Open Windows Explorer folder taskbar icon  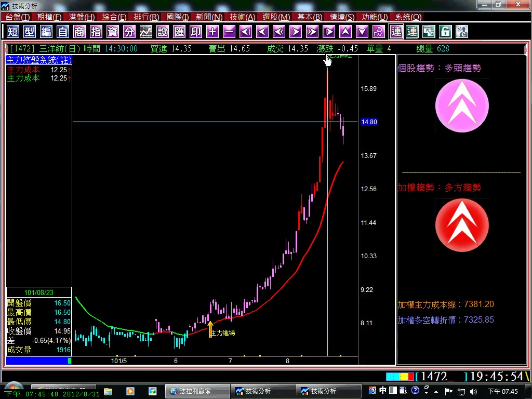108,392
